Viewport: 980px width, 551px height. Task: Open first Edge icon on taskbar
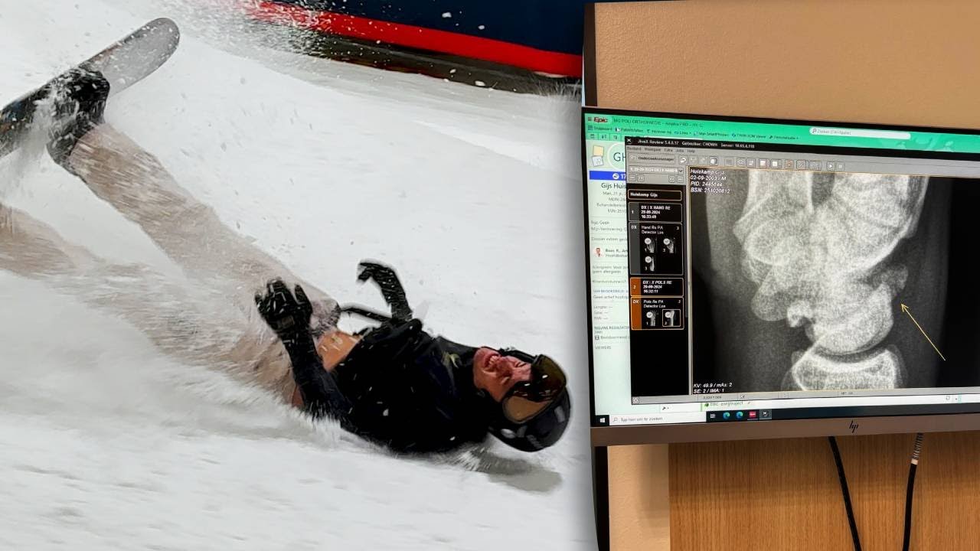pos(727,416)
